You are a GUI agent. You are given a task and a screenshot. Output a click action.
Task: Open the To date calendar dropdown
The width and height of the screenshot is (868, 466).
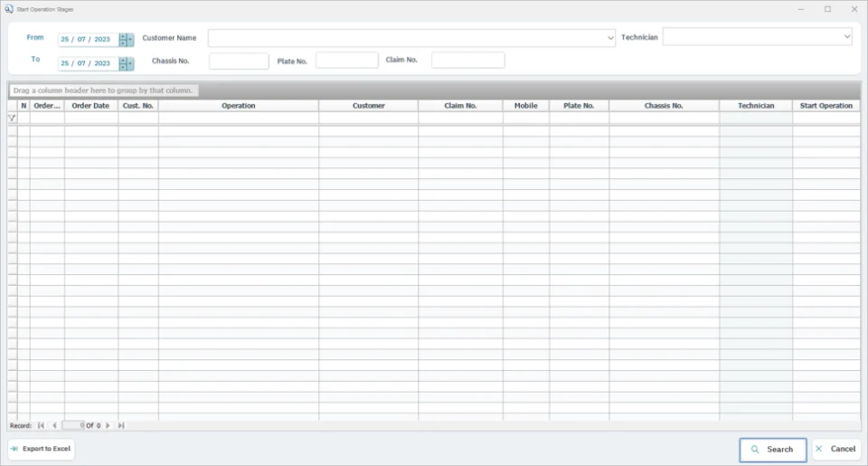[130, 63]
